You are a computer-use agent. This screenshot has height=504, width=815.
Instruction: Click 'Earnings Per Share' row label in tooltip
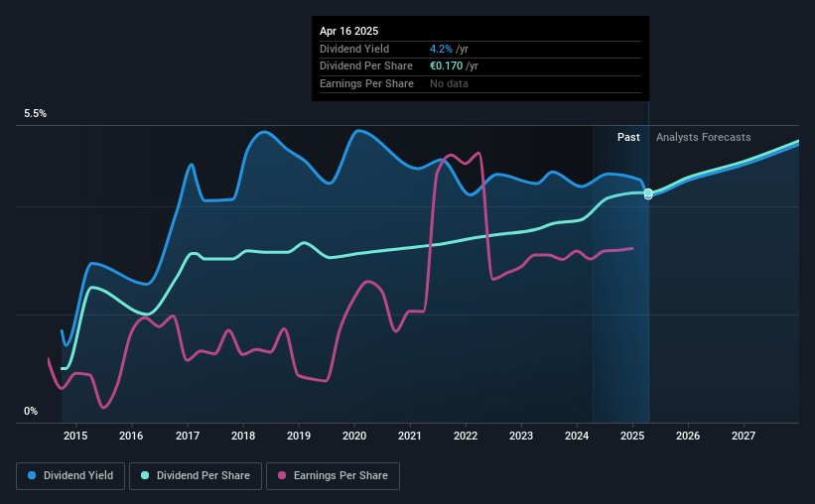[366, 83]
